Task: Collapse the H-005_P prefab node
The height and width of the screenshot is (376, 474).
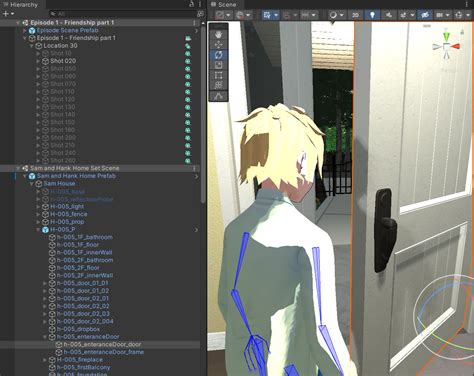Action: coord(38,230)
